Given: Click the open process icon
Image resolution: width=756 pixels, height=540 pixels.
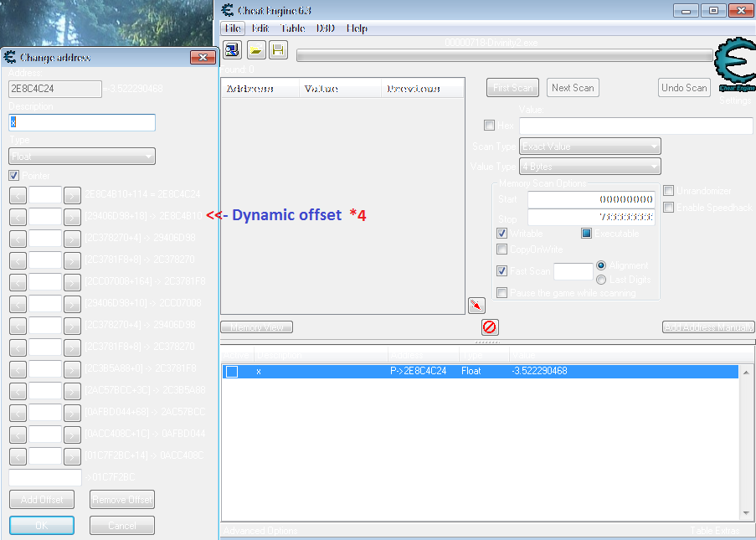Looking at the screenshot, I should tap(232, 50).
